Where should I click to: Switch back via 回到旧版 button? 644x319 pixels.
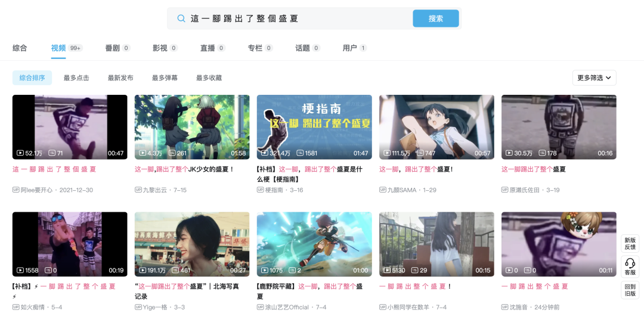(x=630, y=290)
